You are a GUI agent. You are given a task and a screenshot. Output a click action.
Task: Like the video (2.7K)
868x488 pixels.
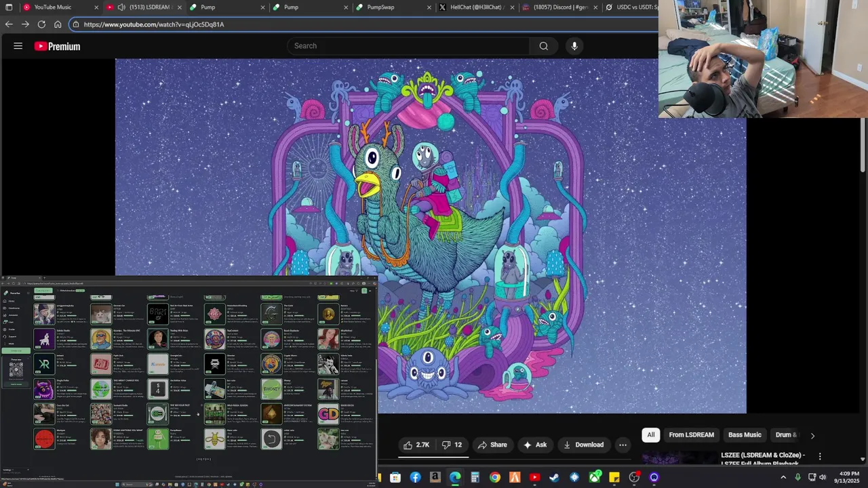tap(416, 445)
